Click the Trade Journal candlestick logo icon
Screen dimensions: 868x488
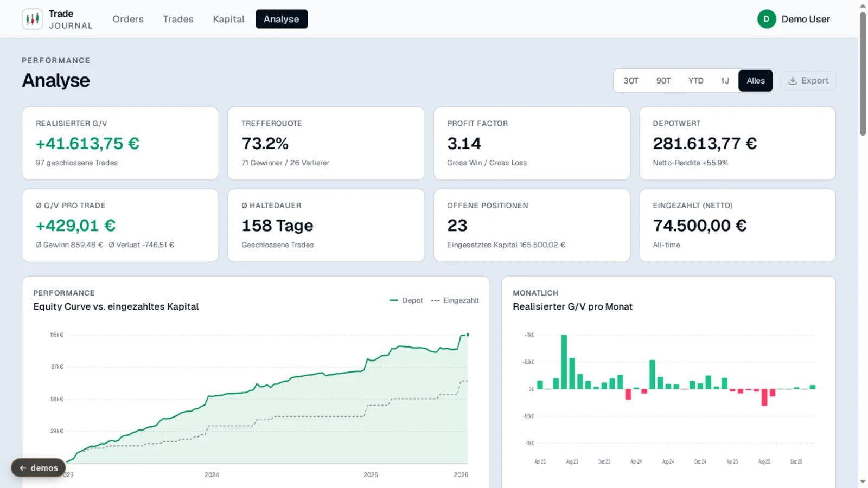33,19
